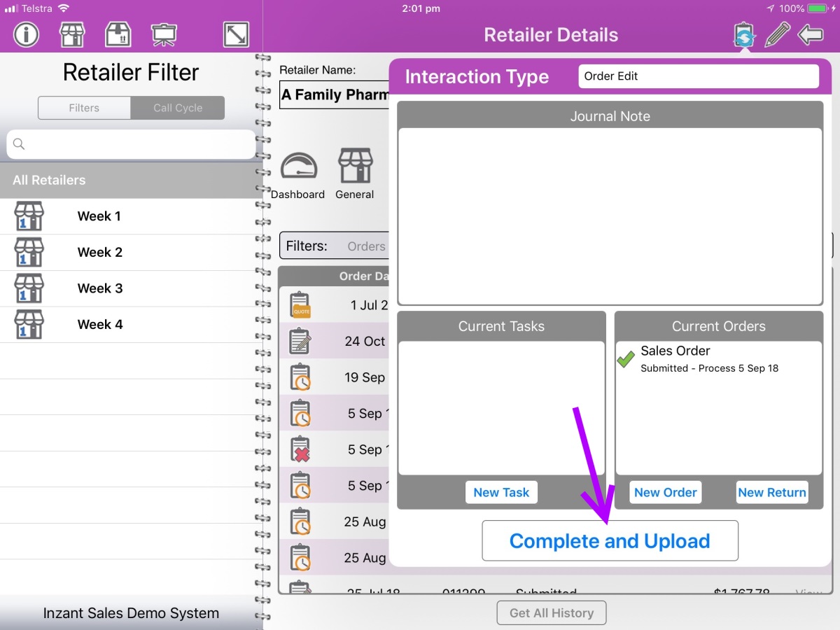Tap the pending order clock icon for 19 Sep
The width and height of the screenshot is (840, 630).
[x=301, y=377]
